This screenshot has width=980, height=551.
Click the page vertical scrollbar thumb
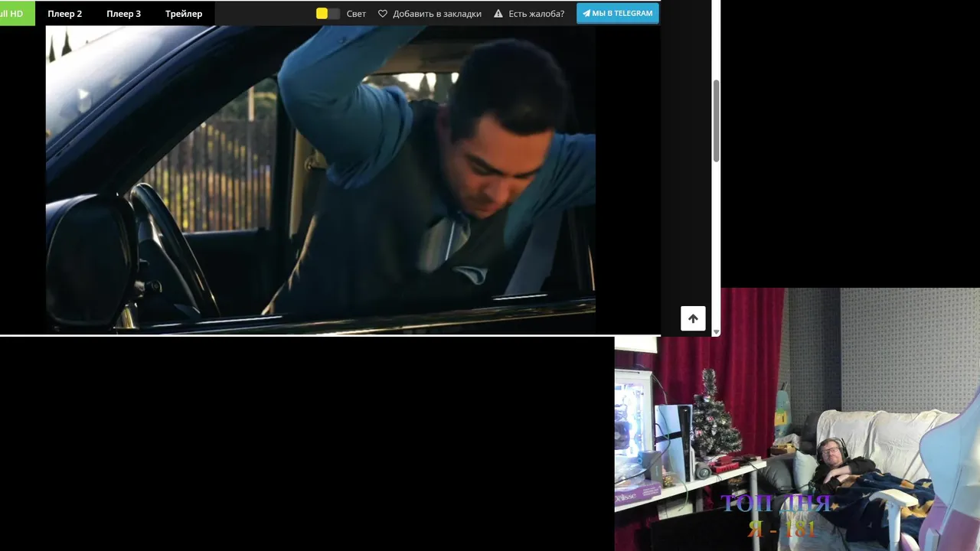point(717,120)
